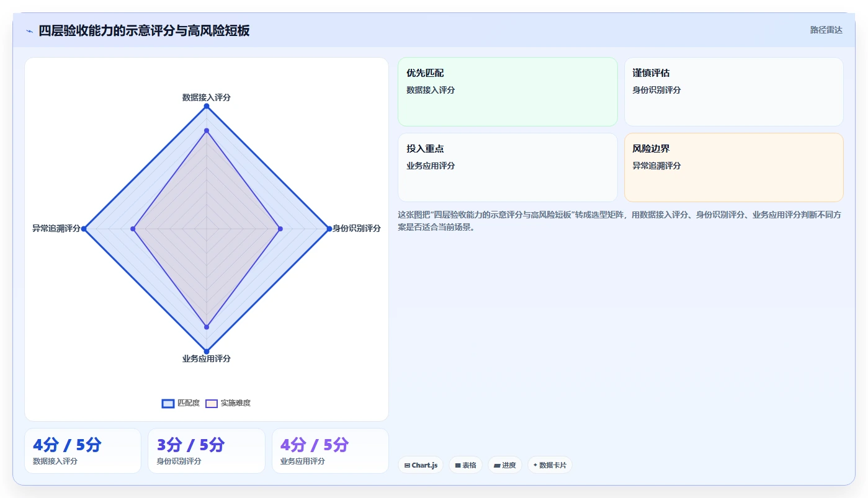
Task: Click the inner 实施难度 point on 异常追溯 axis
Action: [x=133, y=229]
